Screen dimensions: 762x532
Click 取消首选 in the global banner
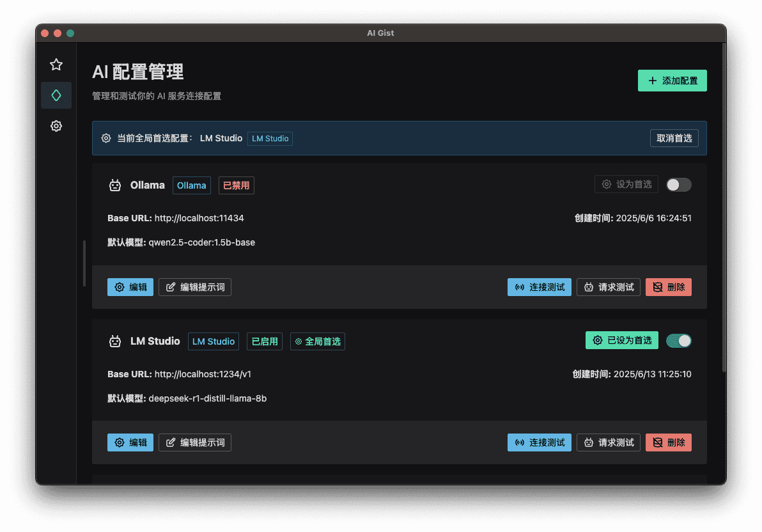(674, 138)
